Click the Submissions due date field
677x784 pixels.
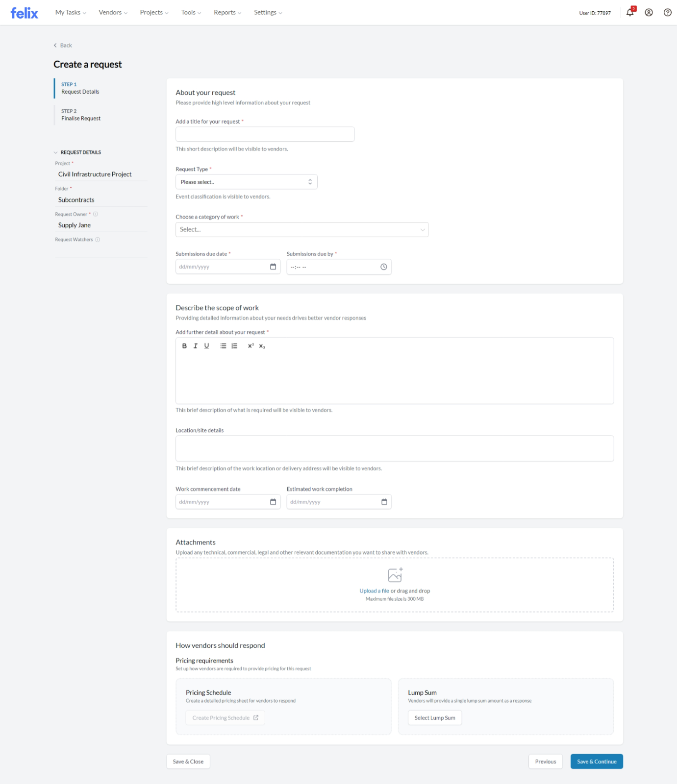point(228,267)
